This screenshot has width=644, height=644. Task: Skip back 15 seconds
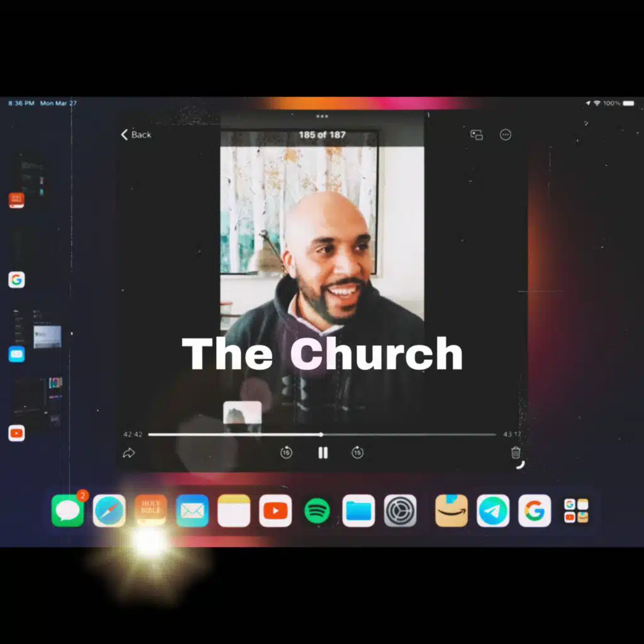pyautogui.click(x=286, y=453)
